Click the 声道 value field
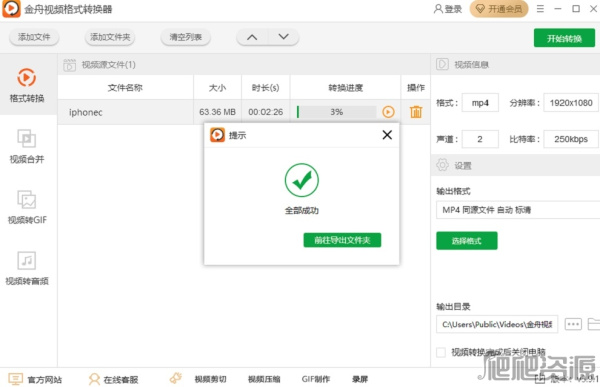Screen dimensions: 600x387 pyautogui.click(x=480, y=139)
